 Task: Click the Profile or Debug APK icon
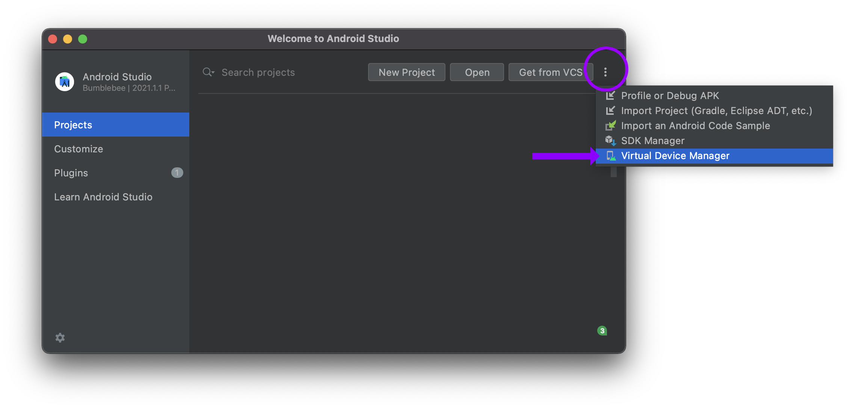pos(610,96)
